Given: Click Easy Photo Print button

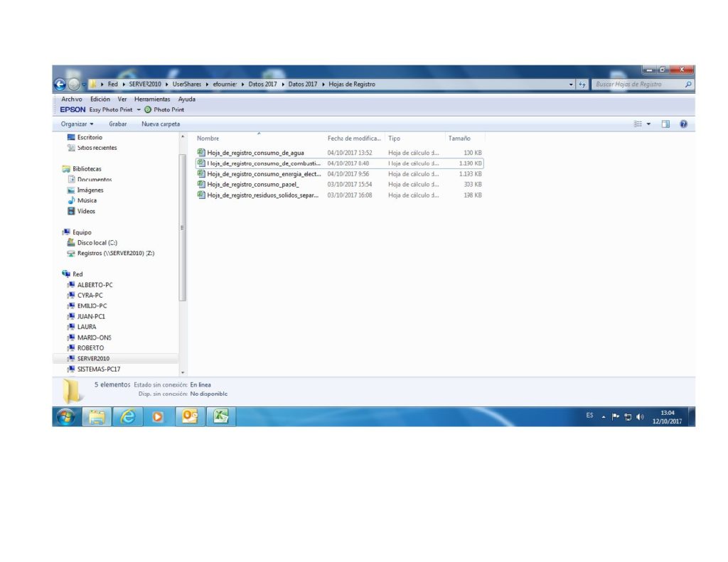Looking at the screenshot, I should coord(110,109).
